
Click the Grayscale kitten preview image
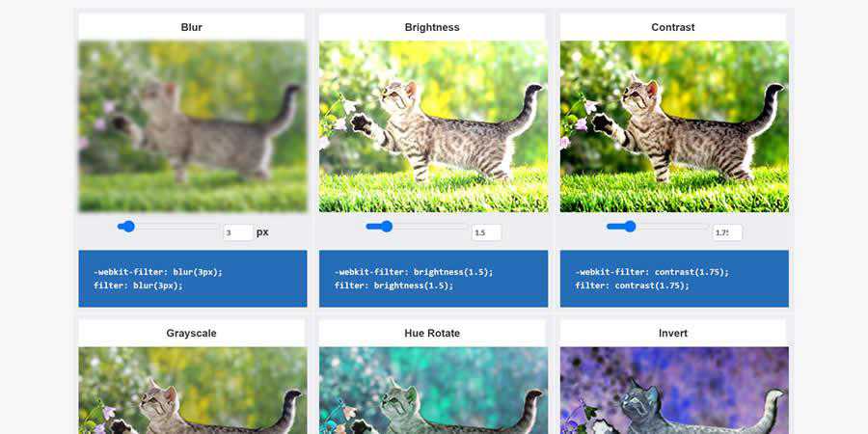point(193,391)
